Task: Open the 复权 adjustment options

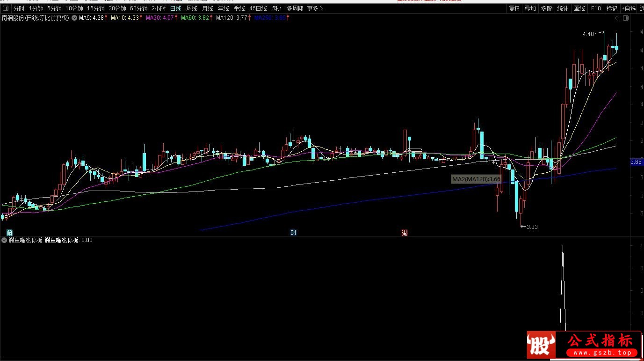Action: [x=514, y=8]
